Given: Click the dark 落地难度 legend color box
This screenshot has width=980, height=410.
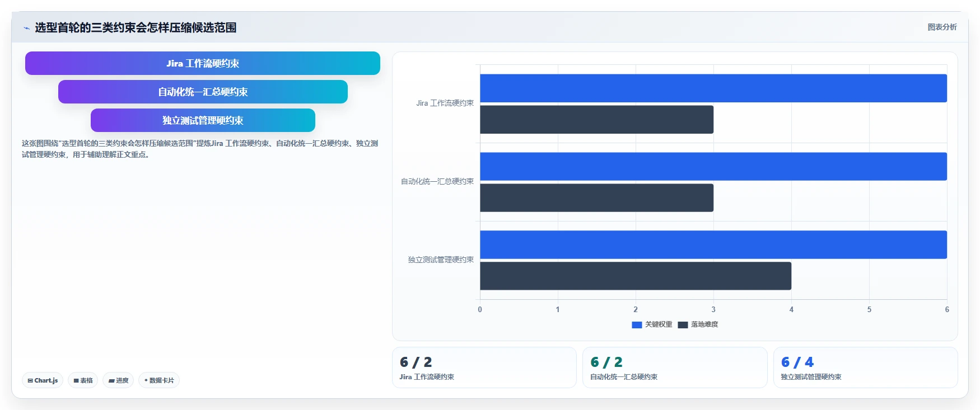Looking at the screenshot, I should click(683, 325).
